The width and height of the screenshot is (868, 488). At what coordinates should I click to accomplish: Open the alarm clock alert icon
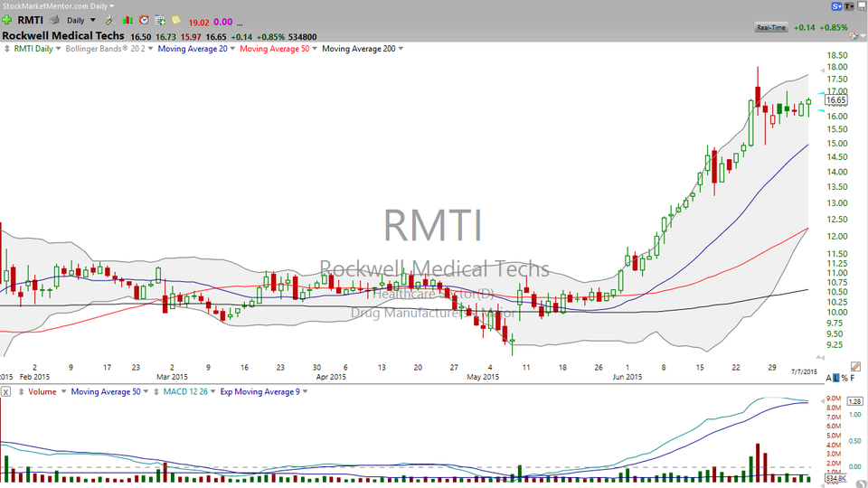point(144,20)
